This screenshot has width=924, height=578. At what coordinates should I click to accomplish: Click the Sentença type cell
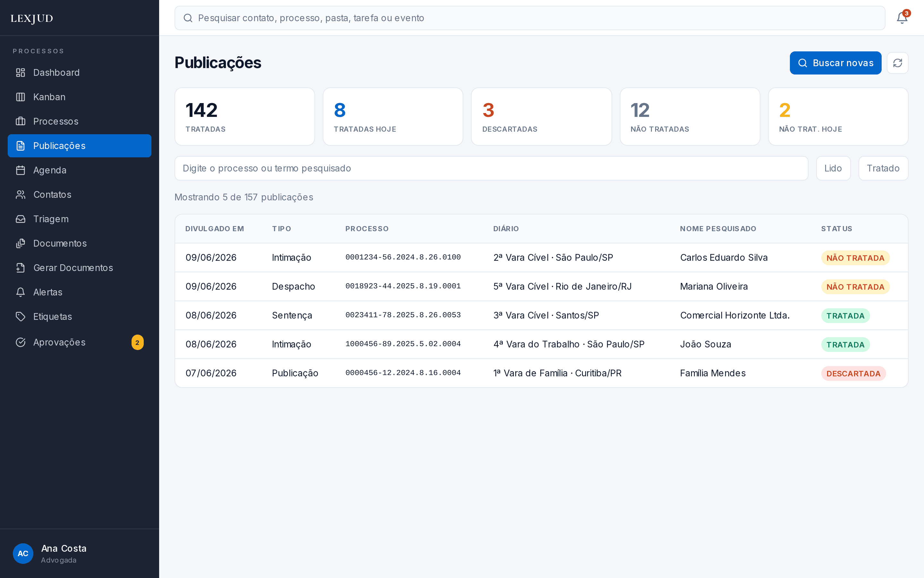292,315
